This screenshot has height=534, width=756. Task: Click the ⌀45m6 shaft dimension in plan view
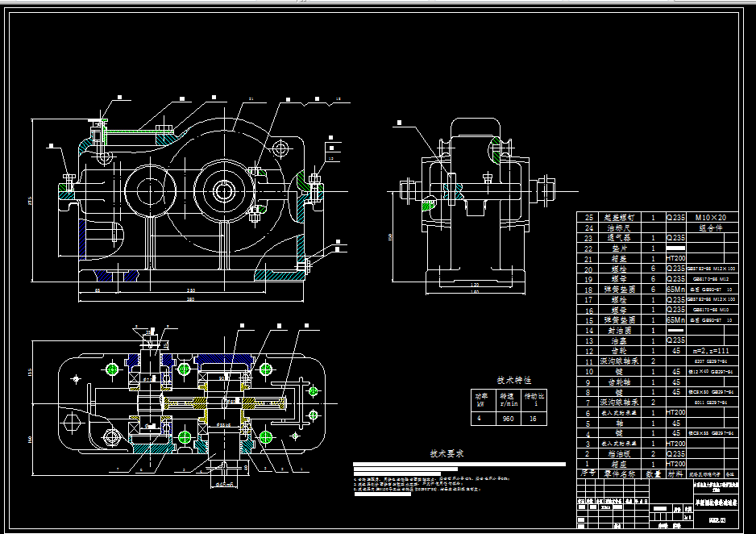[224, 484]
